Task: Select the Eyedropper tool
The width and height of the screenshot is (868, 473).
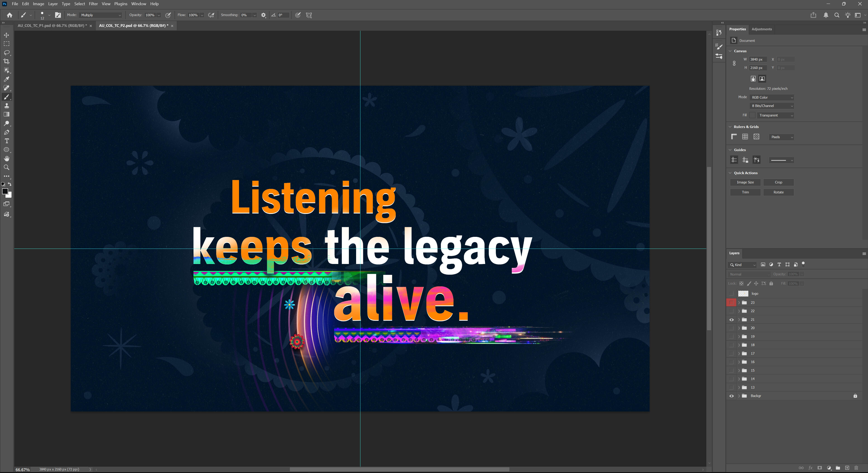Action: click(x=6, y=79)
